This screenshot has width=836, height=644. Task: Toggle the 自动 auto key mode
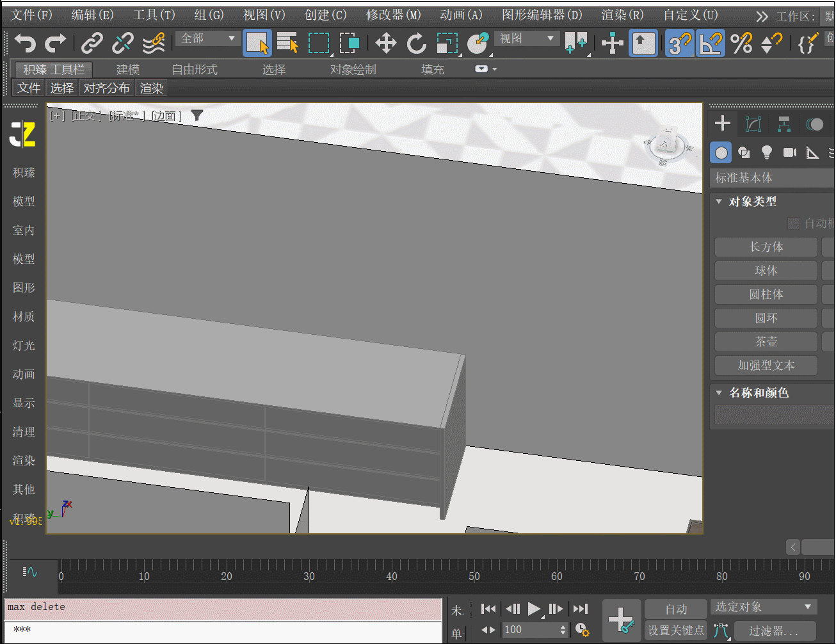(676, 609)
